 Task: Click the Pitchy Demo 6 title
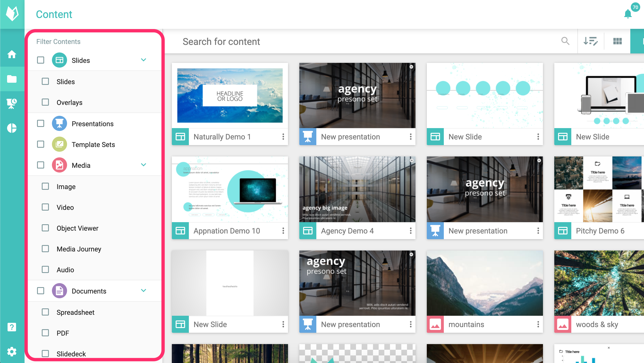point(600,231)
